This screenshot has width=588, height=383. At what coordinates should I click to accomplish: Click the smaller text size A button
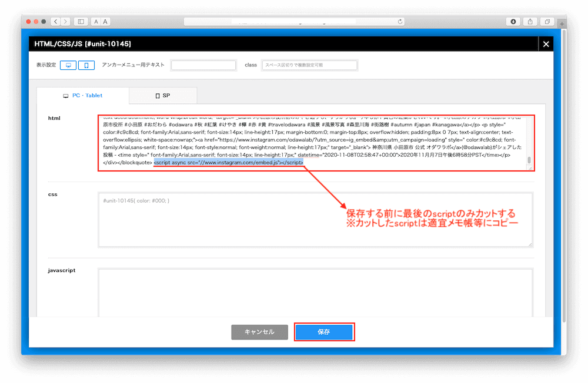(x=96, y=22)
